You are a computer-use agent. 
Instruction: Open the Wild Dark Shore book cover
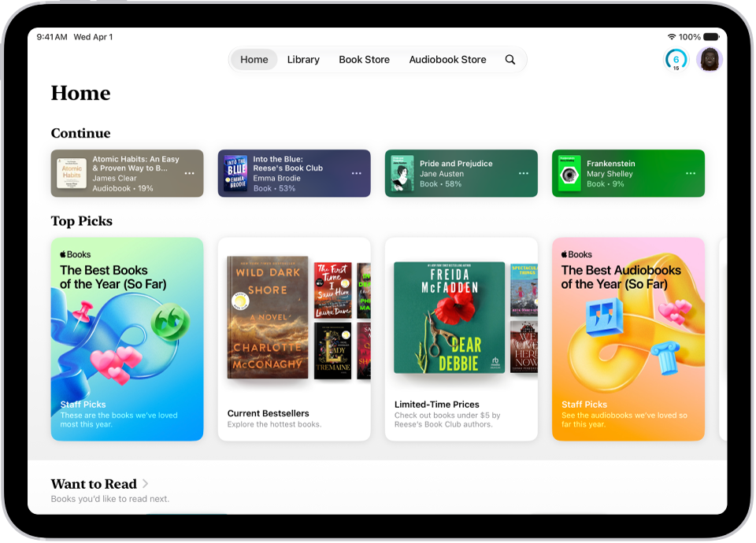coord(268,317)
